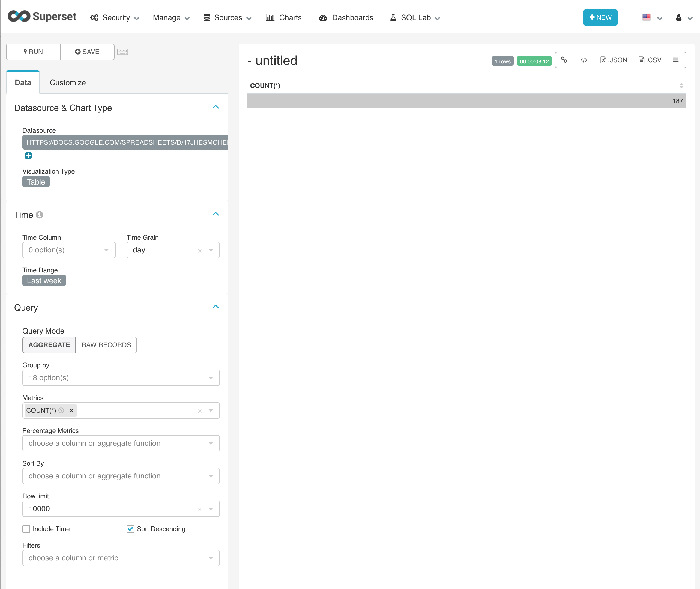Run the query with the RUN button

(33, 52)
